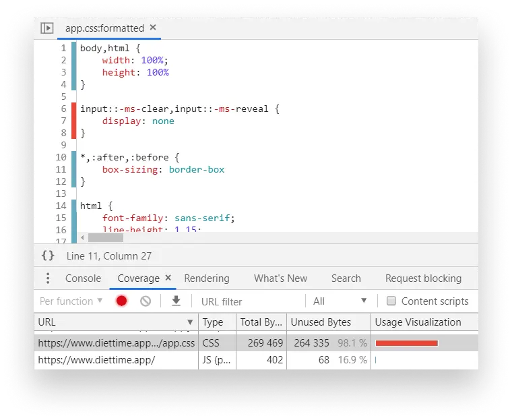This screenshot has width=512, height=420.
Task: Click the 'JS (p...' type cell
Action: [216, 360]
